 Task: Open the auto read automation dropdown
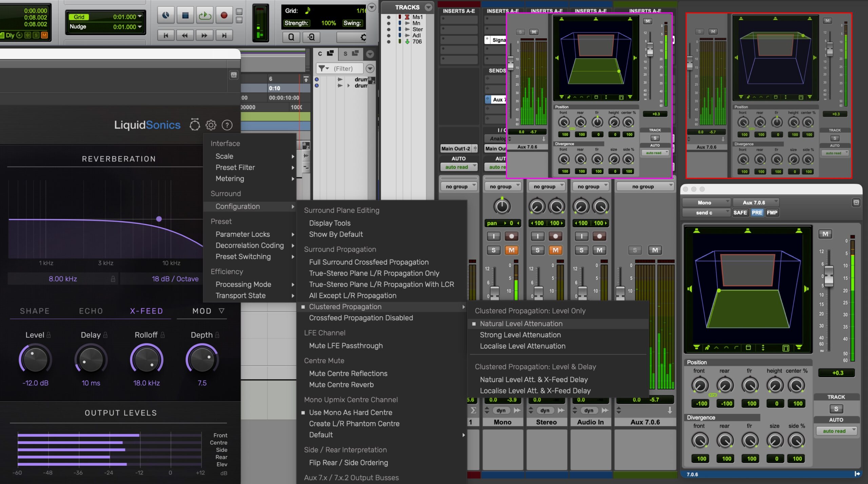coord(836,431)
